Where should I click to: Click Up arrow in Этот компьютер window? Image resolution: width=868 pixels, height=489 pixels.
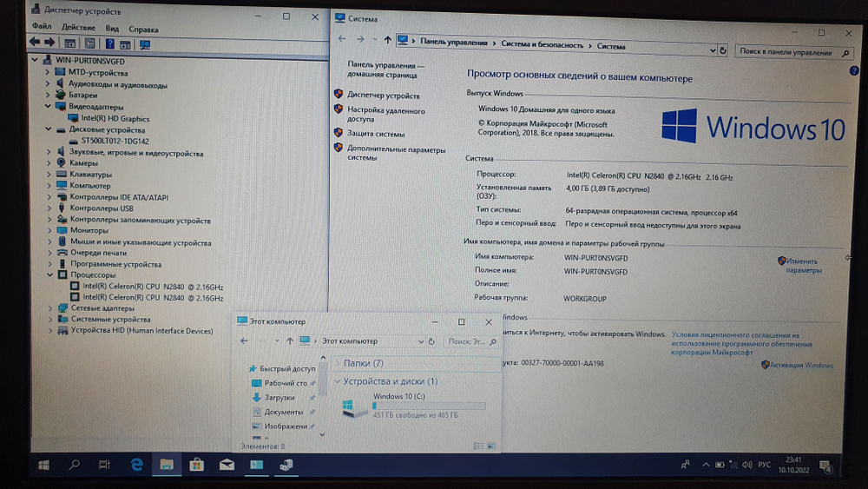[x=290, y=341]
